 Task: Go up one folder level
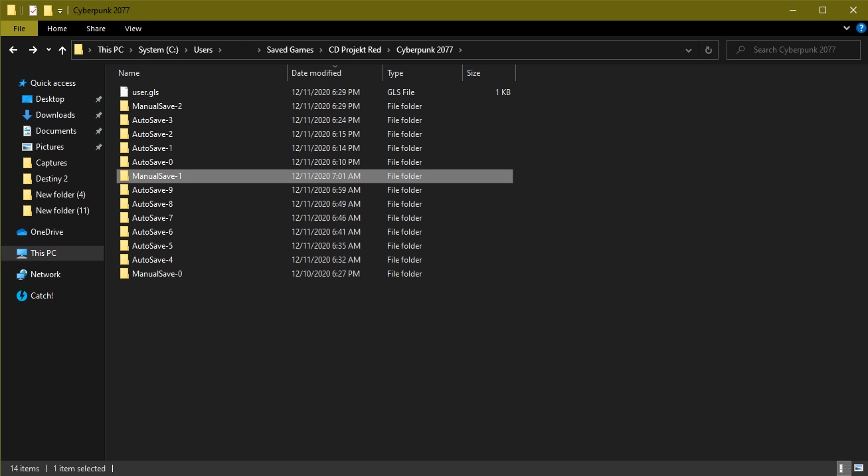pos(62,50)
